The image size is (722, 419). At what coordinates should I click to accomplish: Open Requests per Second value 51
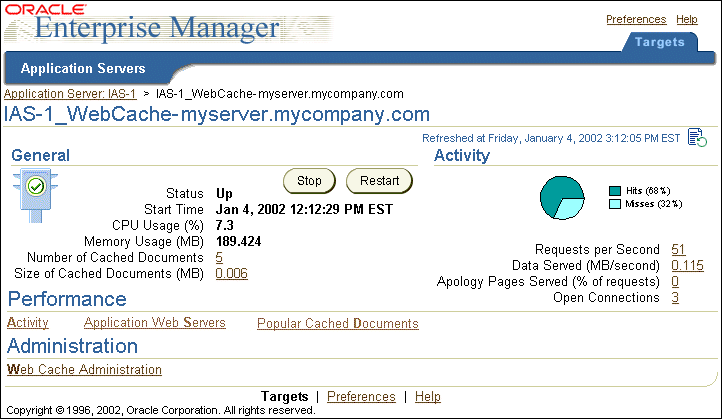coord(678,250)
